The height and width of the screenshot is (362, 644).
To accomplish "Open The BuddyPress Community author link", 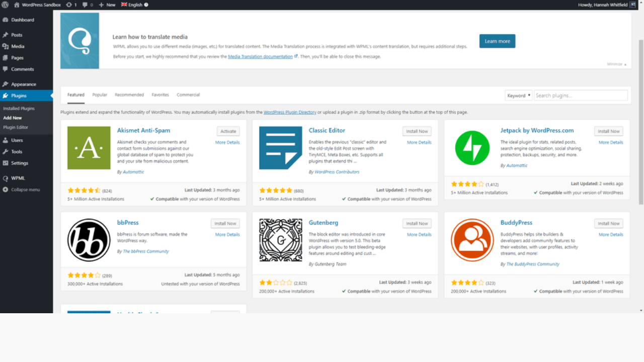I will click(x=533, y=264).
